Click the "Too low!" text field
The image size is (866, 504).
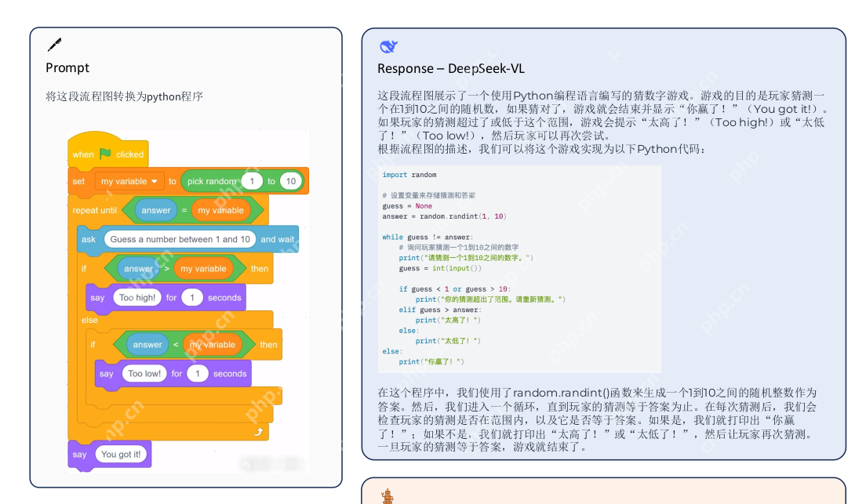[144, 374]
